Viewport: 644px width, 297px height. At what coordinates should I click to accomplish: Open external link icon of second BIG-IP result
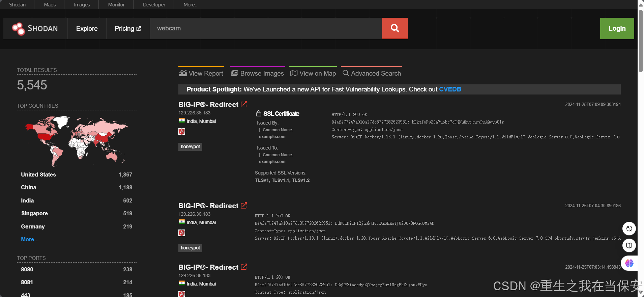[x=244, y=205]
